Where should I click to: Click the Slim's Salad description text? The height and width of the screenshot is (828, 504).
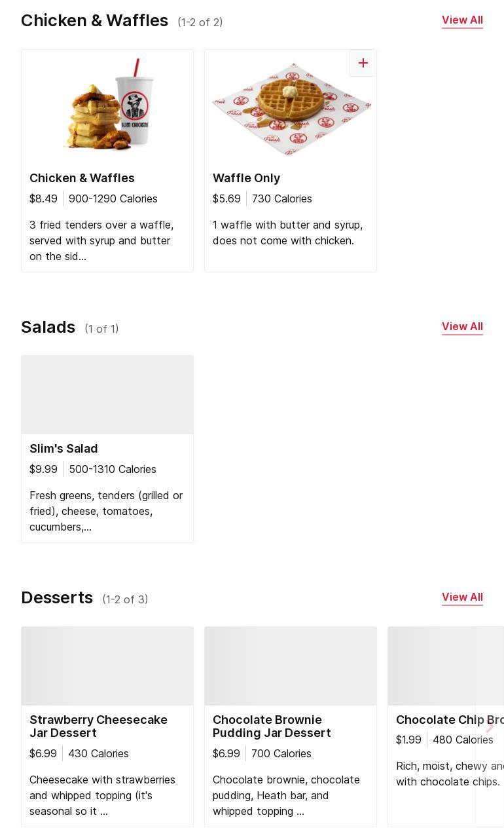[x=106, y=511]
